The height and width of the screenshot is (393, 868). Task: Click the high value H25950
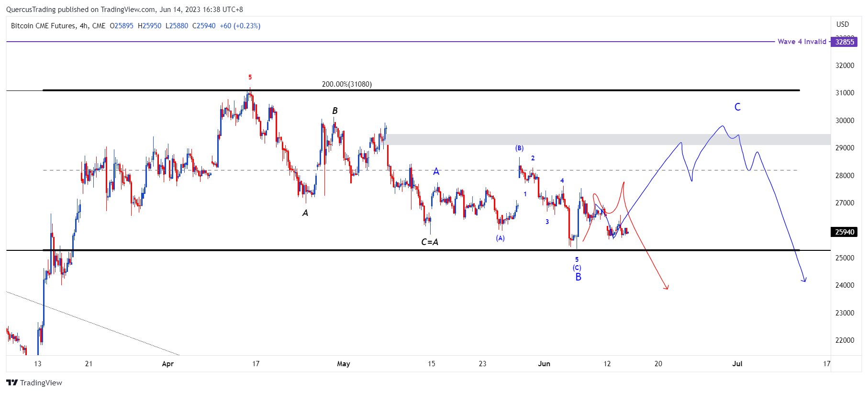tap(149, 26)
